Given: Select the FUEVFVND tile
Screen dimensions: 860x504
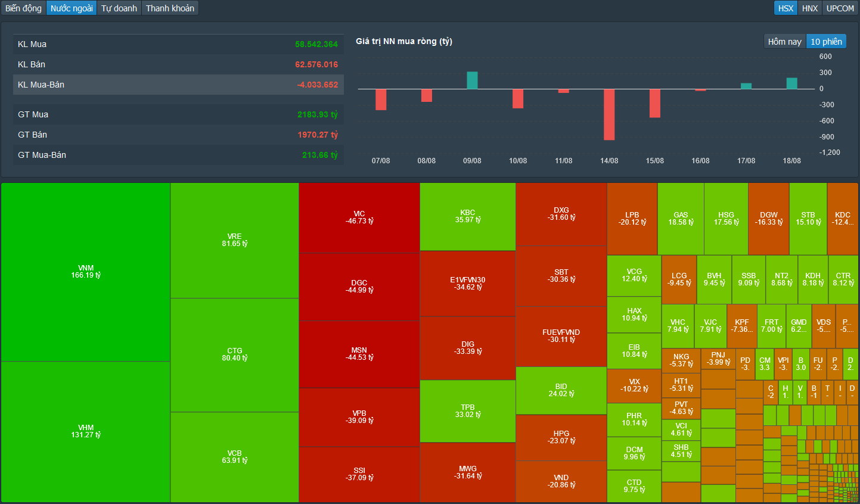Looking at the screenshot, I should [561, 336].
